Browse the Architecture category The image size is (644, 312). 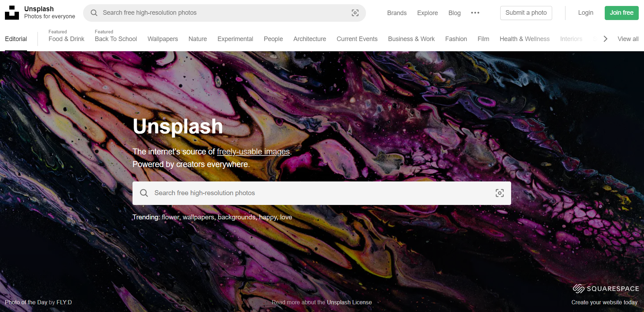(310, 39)
